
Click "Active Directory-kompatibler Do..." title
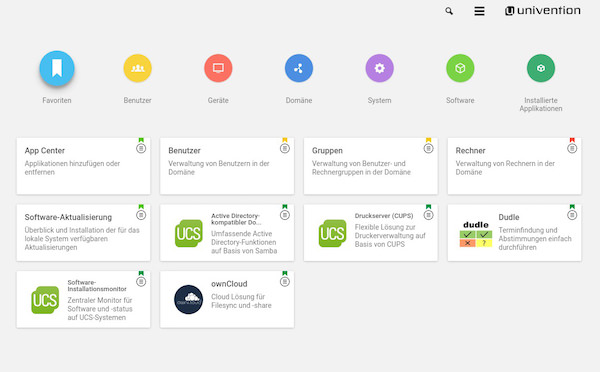coord(236,219)
